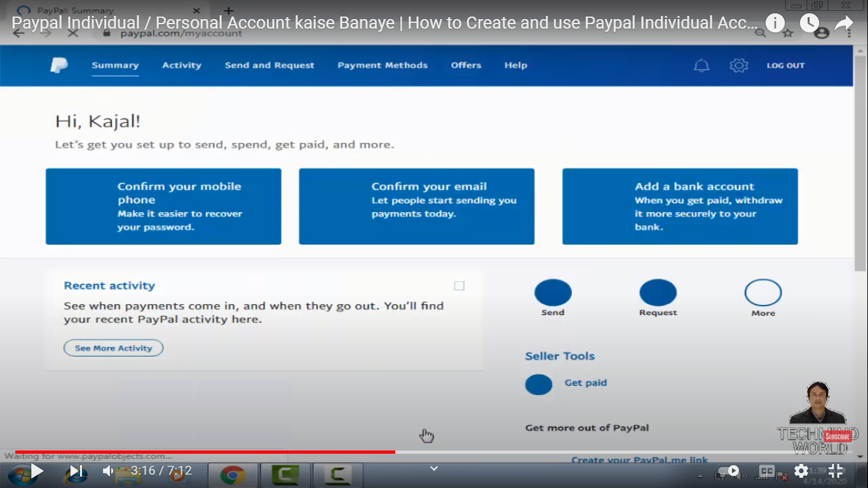Click the PayPal logo in the header
Viewport: 868px width, 488px height.
pyautogui.click(x=59, y=65)
